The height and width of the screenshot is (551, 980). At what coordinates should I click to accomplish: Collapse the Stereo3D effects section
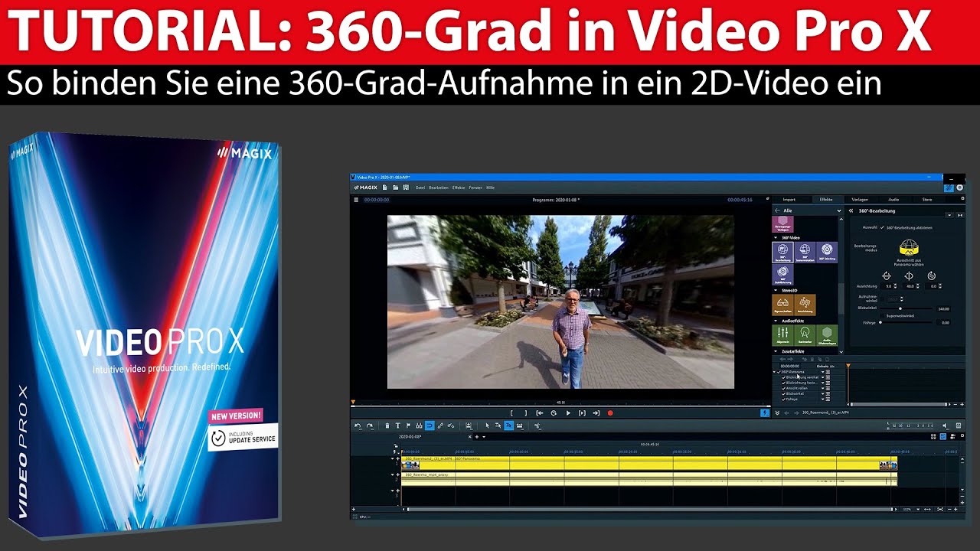776,290
